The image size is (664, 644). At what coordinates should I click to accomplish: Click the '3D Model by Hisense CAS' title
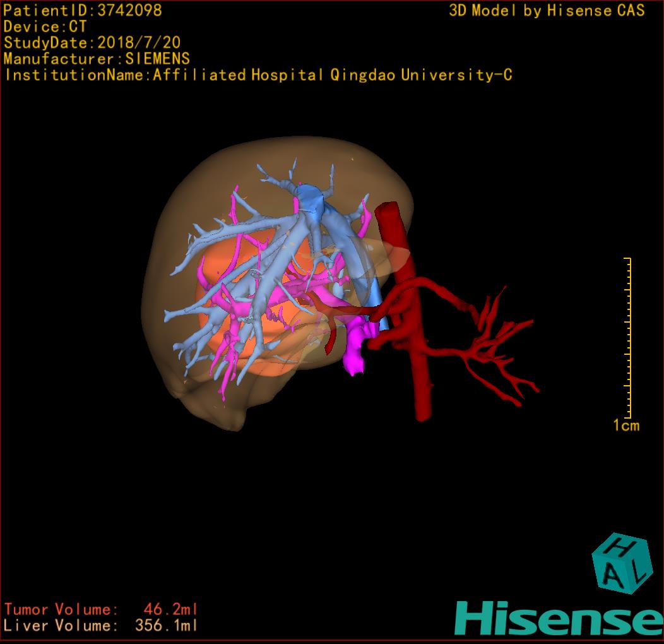click(547, 11)
